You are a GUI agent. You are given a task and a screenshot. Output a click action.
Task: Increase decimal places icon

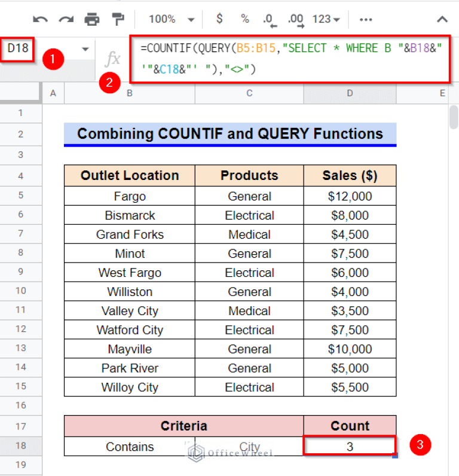tap(295, 20)
